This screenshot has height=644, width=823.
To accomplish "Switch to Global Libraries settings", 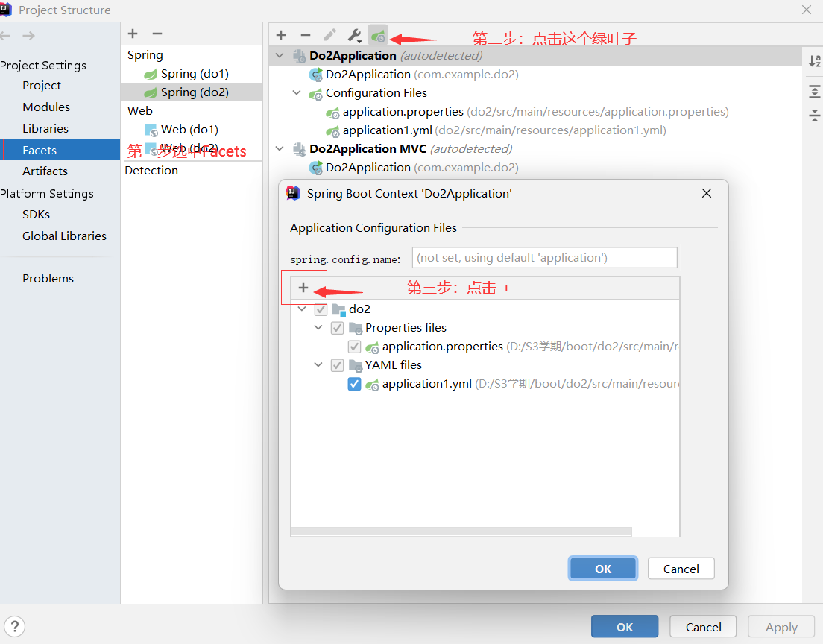I will (64, 236).
